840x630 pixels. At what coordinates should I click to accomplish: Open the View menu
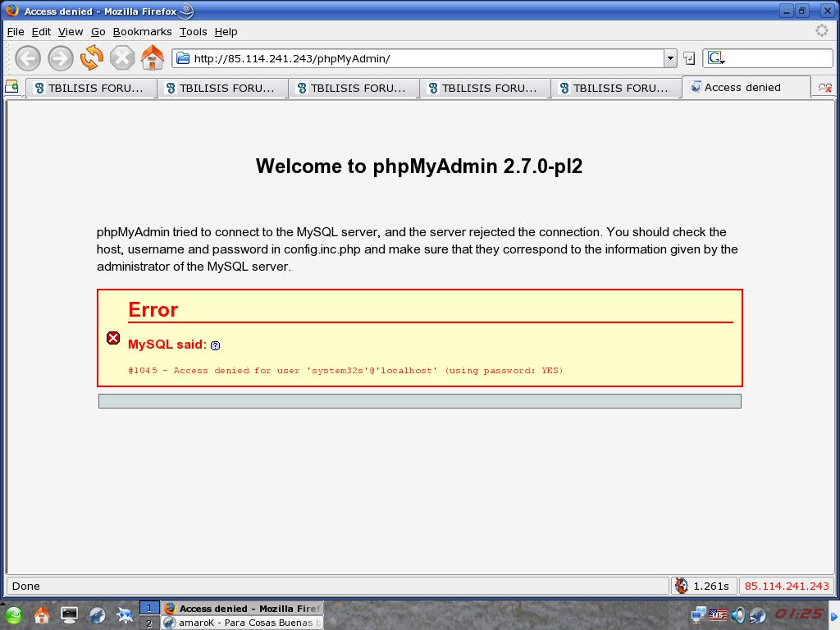(x=71, y=32)
